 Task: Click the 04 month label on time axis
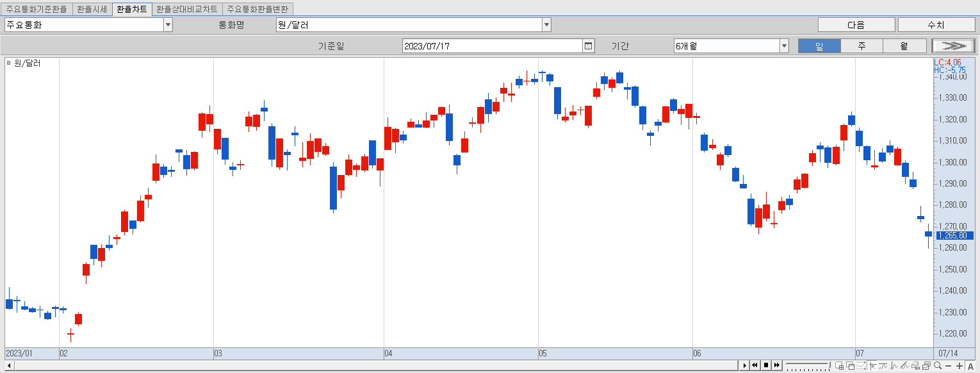[388, 353]
